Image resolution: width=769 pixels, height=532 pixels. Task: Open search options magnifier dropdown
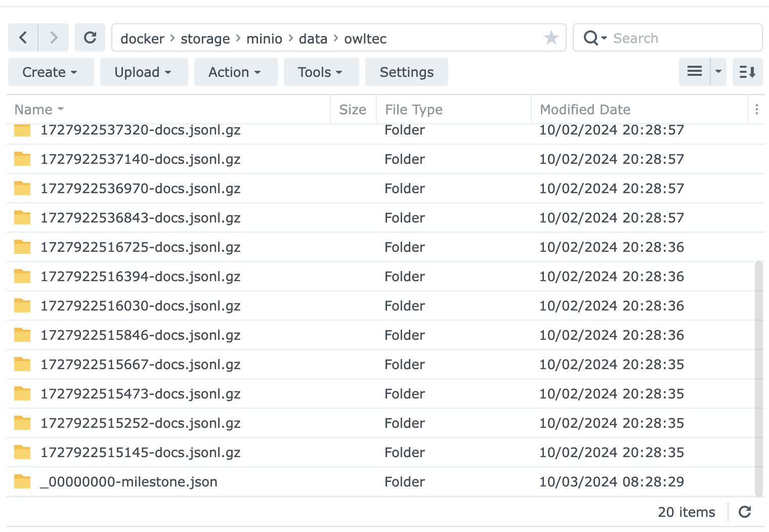point(594,38)
